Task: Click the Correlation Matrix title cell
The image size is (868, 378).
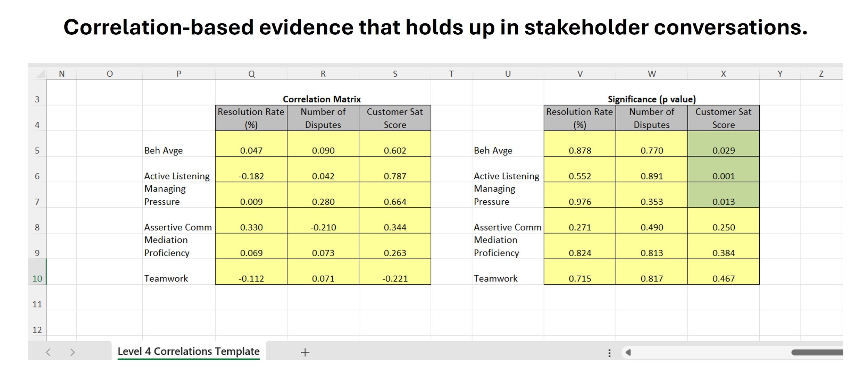Action: pyautogui.click(x=322, y=99)
